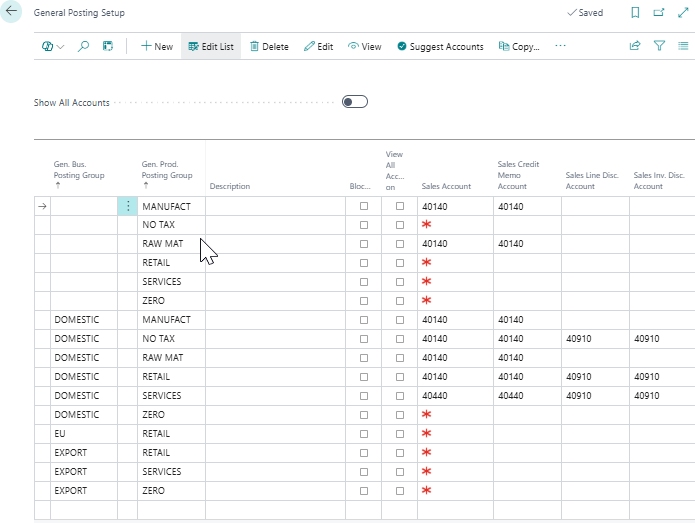Open the more options ellipsis menu
Viewport: 695px width, 523px height.
pyautogui.click(x=560, y=46)
